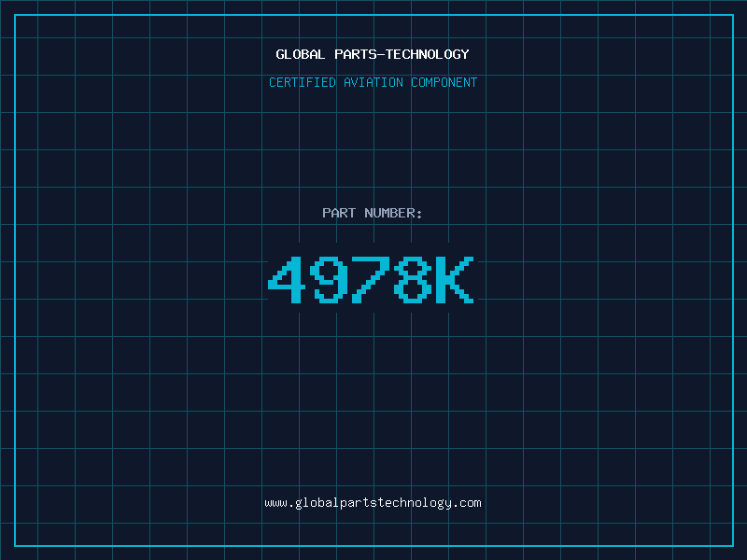Select the CERTIFIED AVIATION COMPONENT subtitle
Viewport: 747px width, 560px height.
(x=373, y=82)
